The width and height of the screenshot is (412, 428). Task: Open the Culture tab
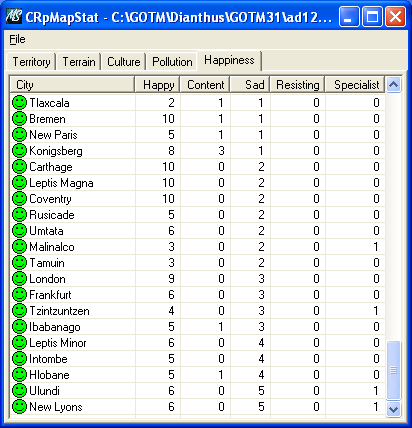click(x=124, y=62)
